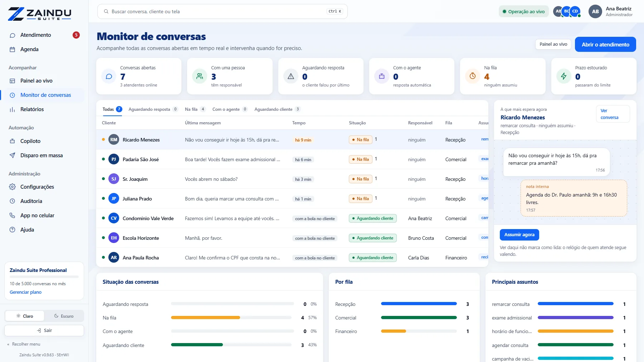Click the Ajuda question mark icon

[13, 230]
